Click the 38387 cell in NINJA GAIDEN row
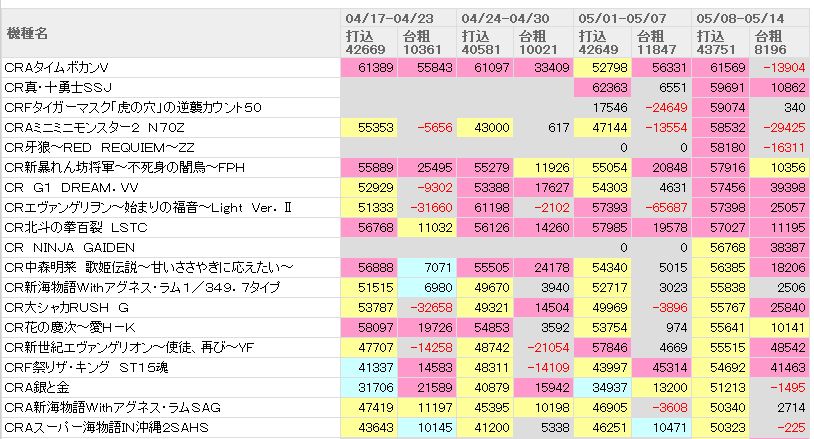Screen dimensions: 814x439 [x=780, y=248]
